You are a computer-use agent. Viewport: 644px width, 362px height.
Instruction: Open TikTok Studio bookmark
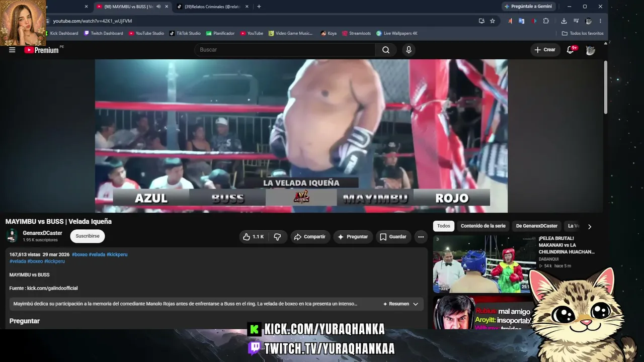(185, 33)
